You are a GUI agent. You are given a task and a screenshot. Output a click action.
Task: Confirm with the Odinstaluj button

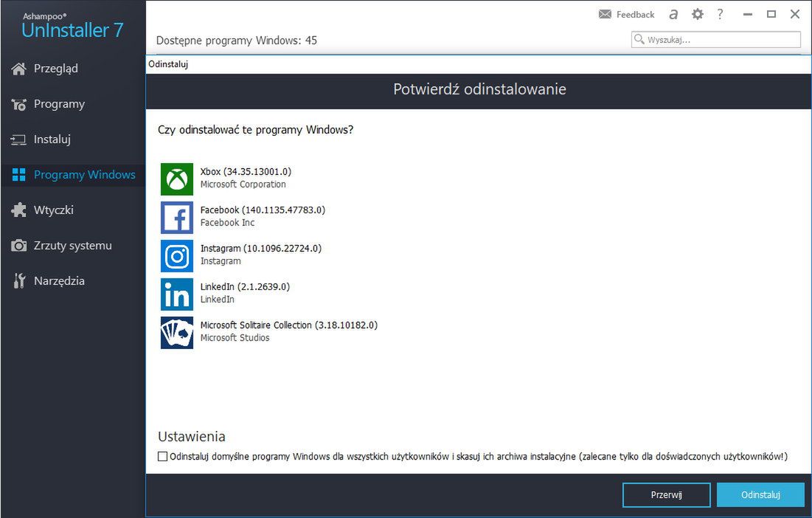(760, 494)
